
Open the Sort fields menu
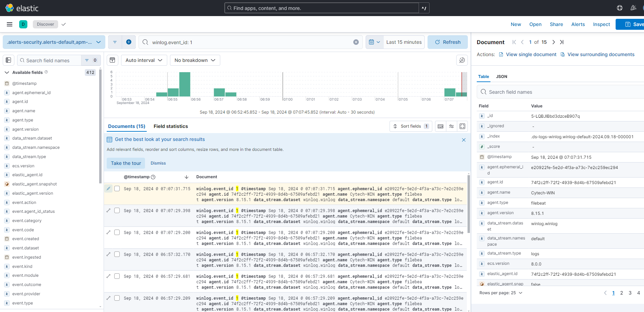(411, 126)
